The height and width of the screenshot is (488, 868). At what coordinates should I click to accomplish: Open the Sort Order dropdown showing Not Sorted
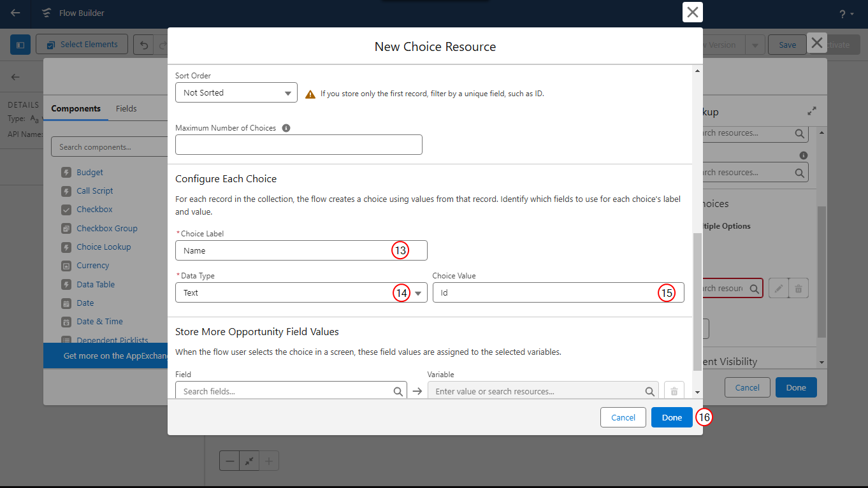[236, 92]
